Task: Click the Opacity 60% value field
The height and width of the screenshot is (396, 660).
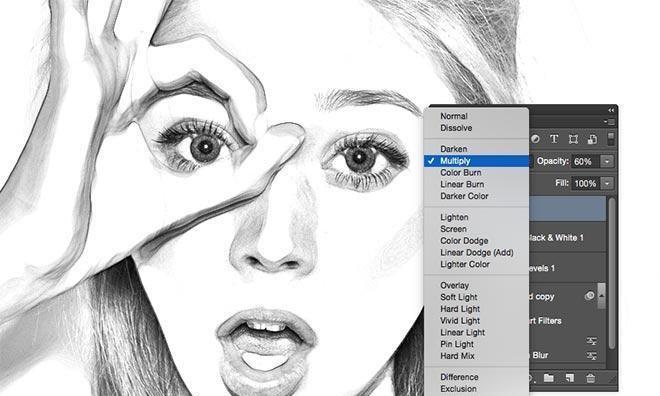Action: [585, 161]
